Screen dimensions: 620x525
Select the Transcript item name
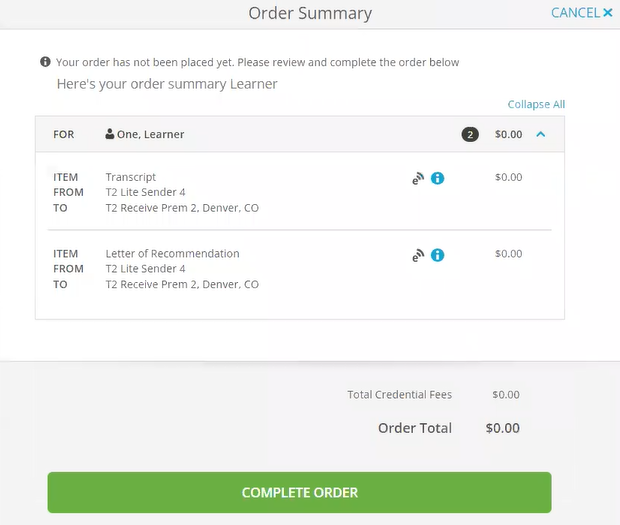131,177
